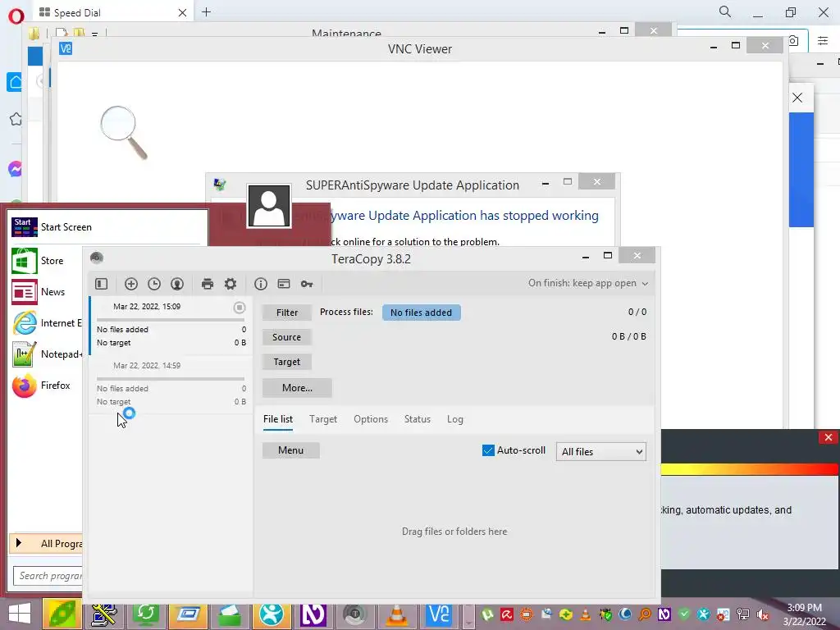840x630 pixels.
Task: Click the TeraCopy window title icon
Action: coord(97,258)
